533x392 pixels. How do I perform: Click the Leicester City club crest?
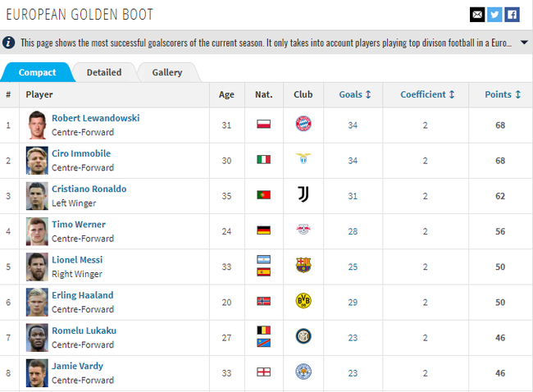(303, 372)
